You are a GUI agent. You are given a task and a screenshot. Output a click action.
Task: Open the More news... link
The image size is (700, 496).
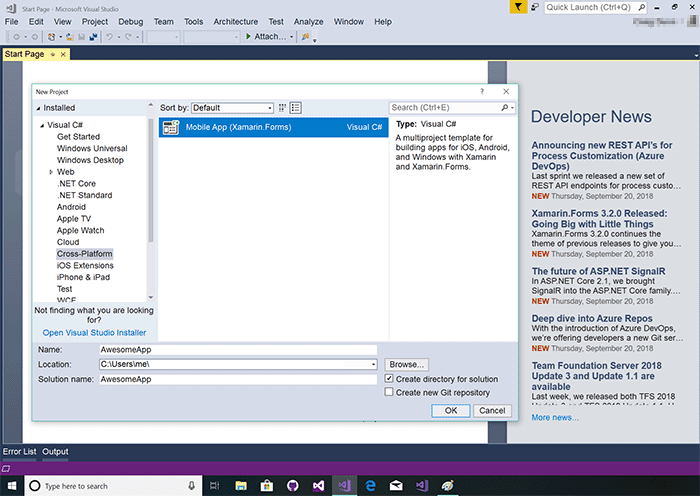tap(555, 417)
